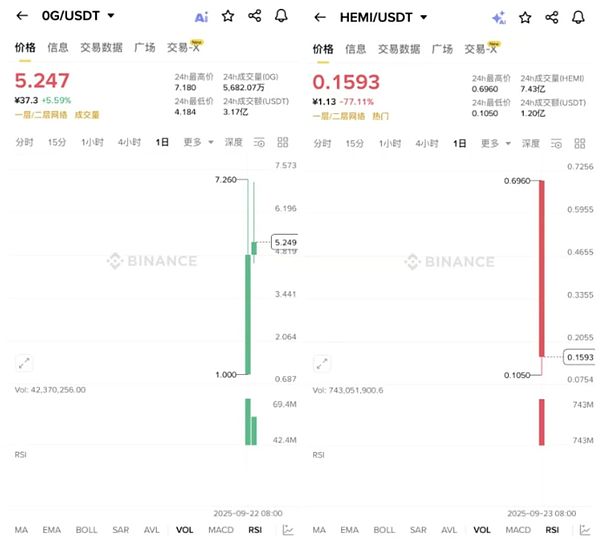Switch to 交易数据 tab for 0G/USDT

coord(101,48)
